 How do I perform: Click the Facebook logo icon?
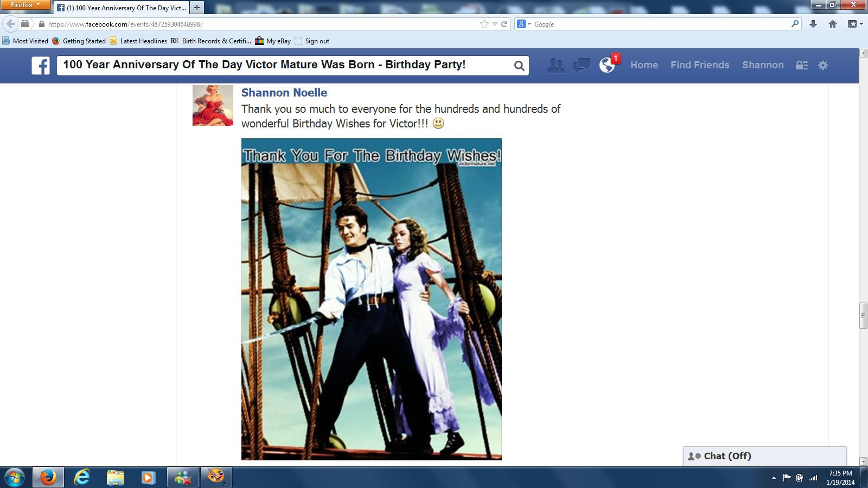coord(41,66)
